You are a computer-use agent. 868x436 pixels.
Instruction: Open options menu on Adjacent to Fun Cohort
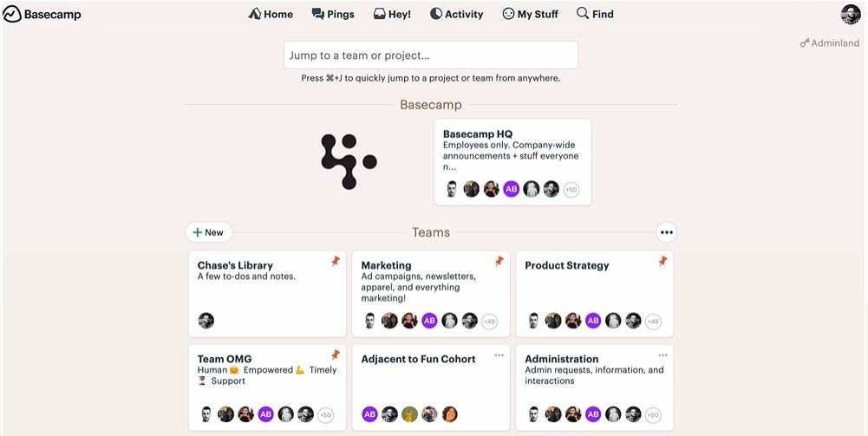[499, 355]
